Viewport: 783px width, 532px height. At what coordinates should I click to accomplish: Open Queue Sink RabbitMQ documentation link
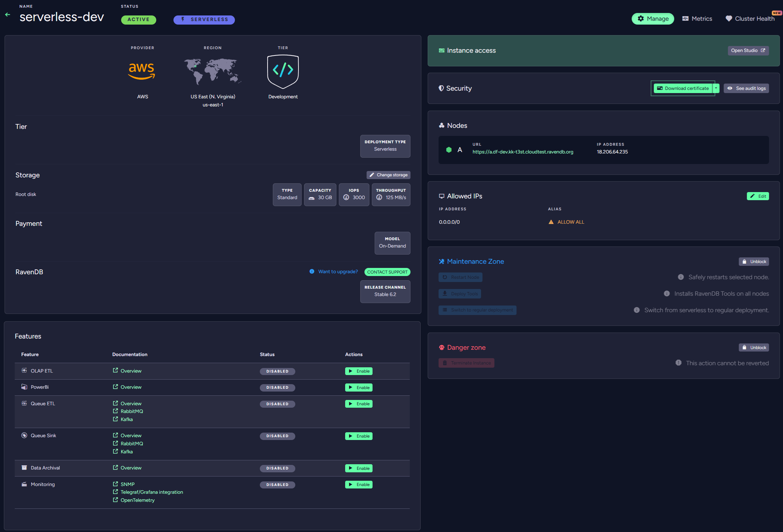(x=128, y=444)
